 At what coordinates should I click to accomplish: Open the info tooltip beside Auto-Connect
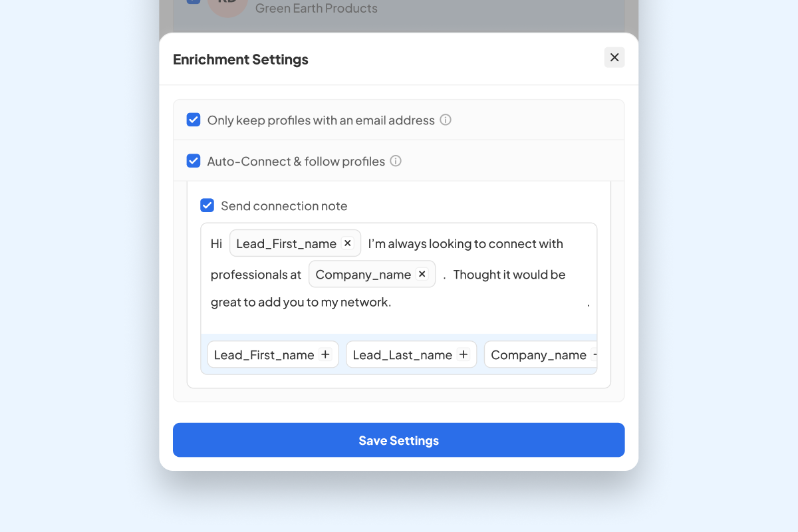pyautogui.click(x=396, y=161)
